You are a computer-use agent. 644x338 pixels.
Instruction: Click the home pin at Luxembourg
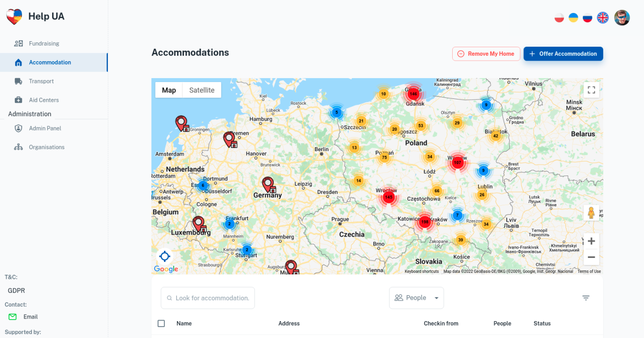pos(199,225)
